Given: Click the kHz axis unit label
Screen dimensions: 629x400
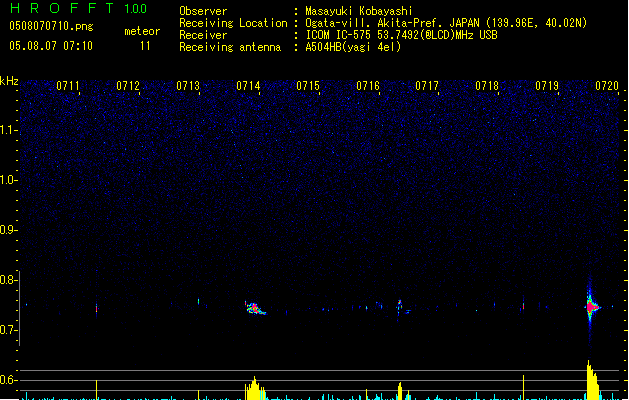Looking at the screenshot, I should pyautogui.click(x=9, y=81).
